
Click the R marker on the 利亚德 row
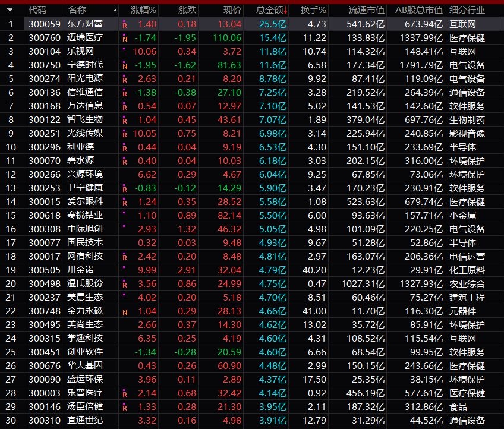125,148
